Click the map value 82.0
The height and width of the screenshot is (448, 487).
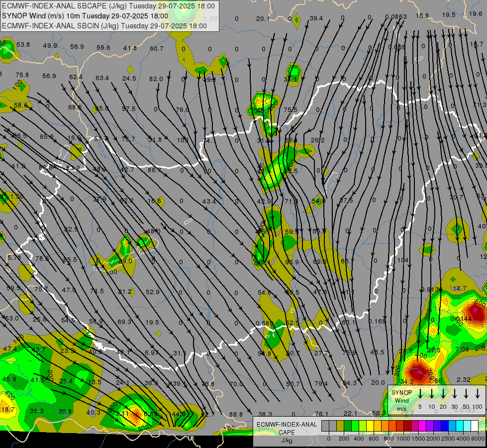pos(156,79)
